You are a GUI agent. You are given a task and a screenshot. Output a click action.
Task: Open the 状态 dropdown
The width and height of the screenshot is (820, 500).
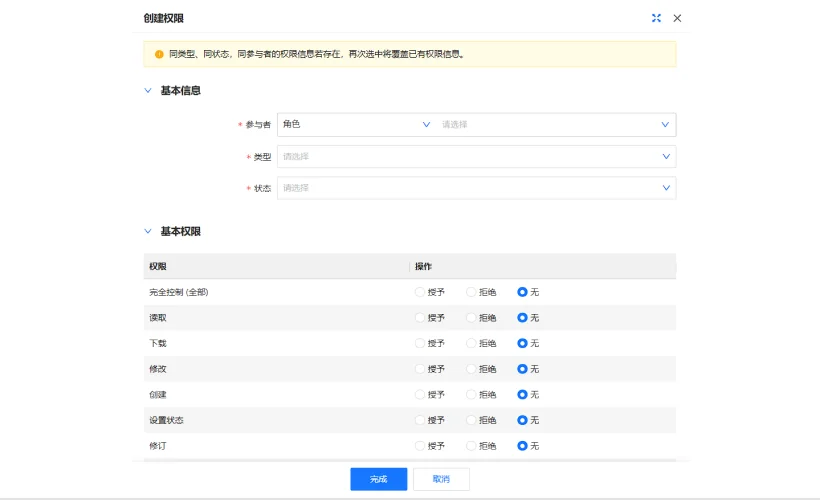476,188
